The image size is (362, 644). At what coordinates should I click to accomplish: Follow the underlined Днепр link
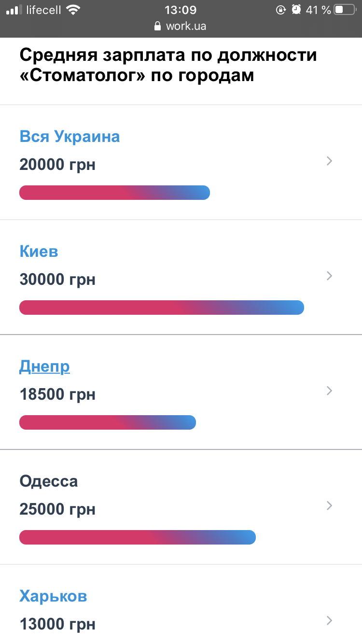tap(44, 366)
